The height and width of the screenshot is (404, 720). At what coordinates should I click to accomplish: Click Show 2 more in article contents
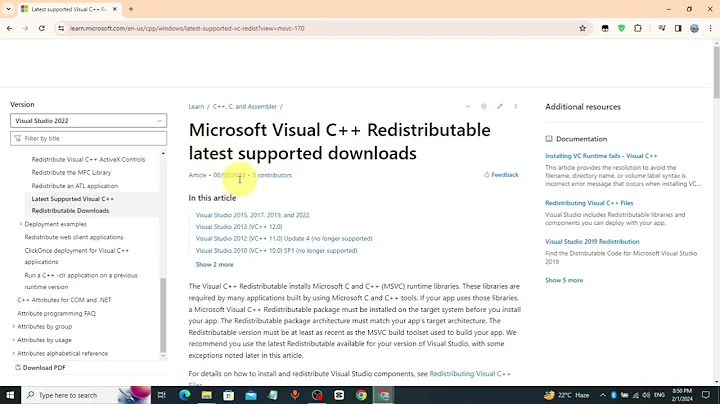click(x=214, y=264)
